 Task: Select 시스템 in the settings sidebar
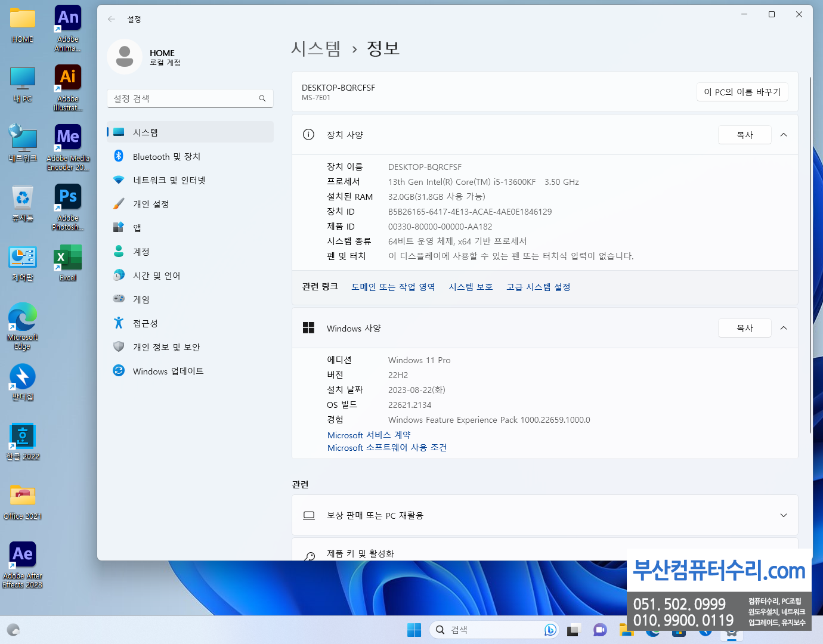[x=190, y=132]
